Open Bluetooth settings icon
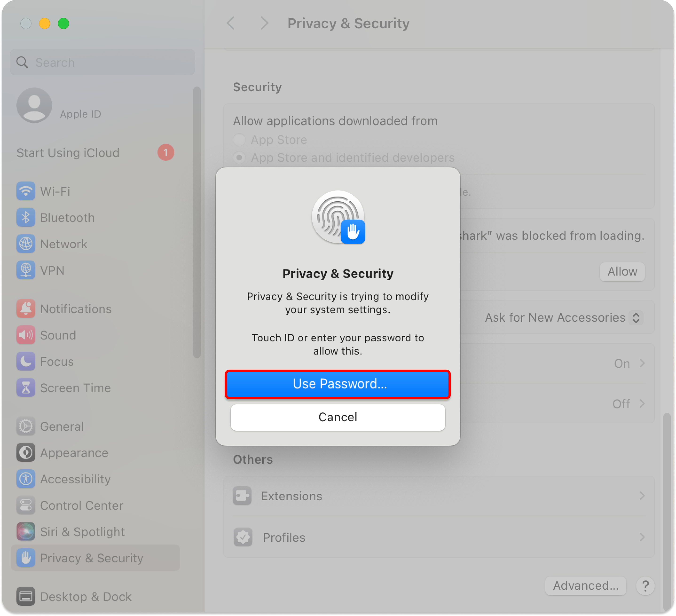Screen dimensions: 676x616 26,218
